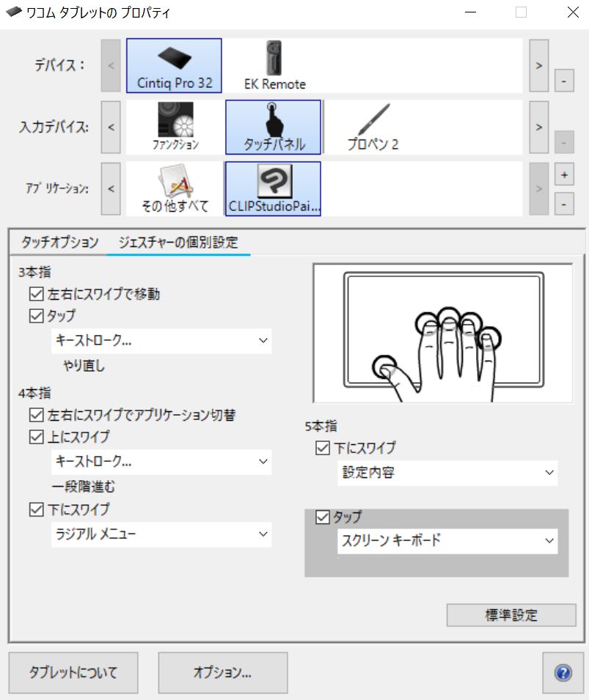
Task: Open the オプション... button
Action: (x=222, y=672)
